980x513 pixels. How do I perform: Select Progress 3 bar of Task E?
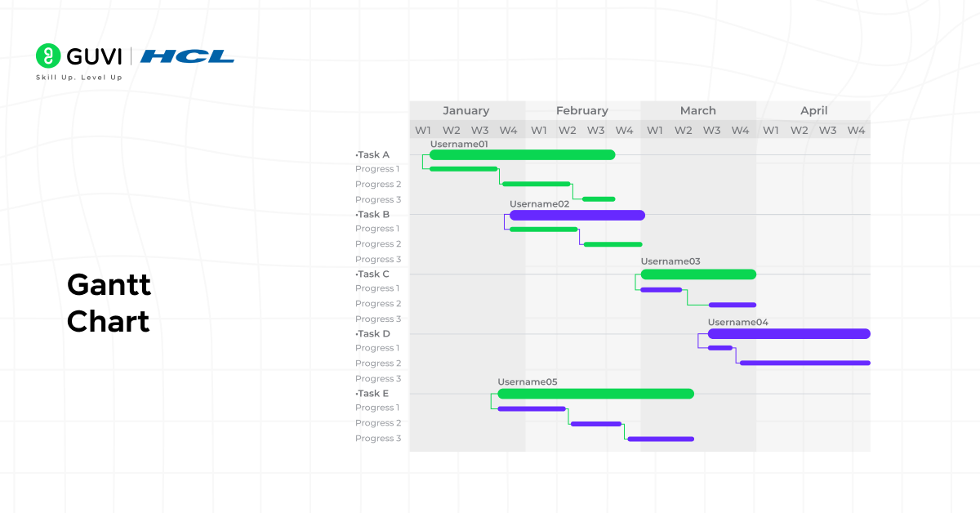point(660,438)
